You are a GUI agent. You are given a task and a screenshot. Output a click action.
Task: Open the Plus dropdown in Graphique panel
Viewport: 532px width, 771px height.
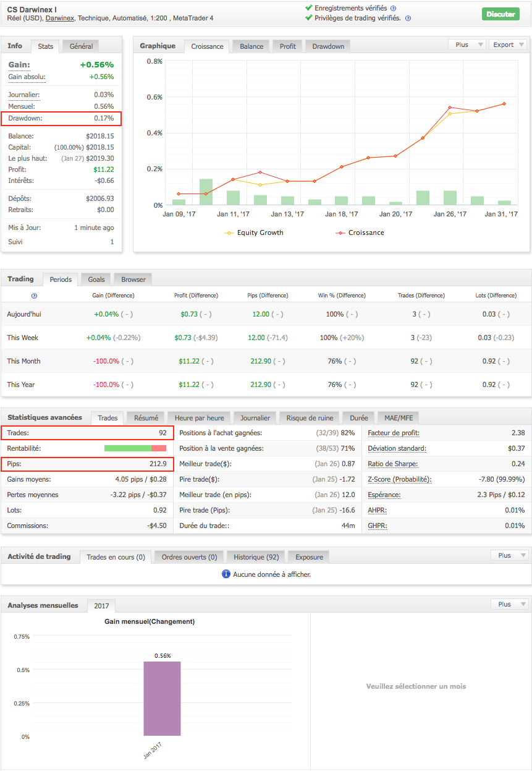pos(467,45)
